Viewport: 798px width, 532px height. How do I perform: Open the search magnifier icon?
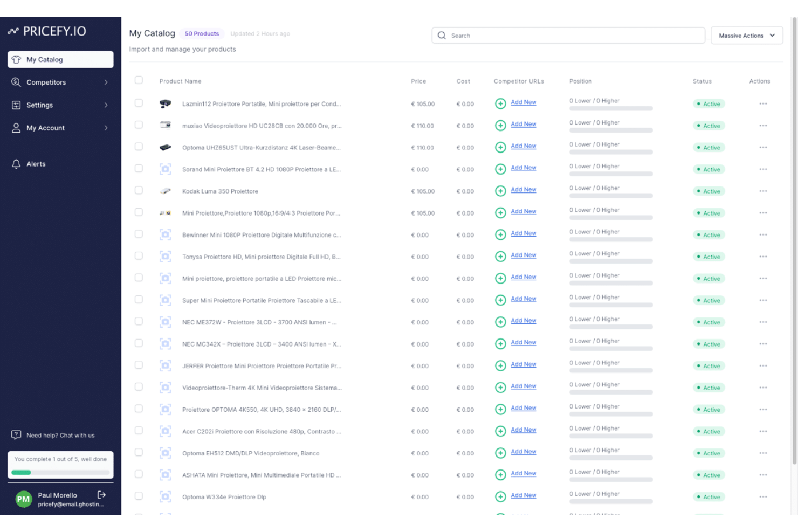442,35
